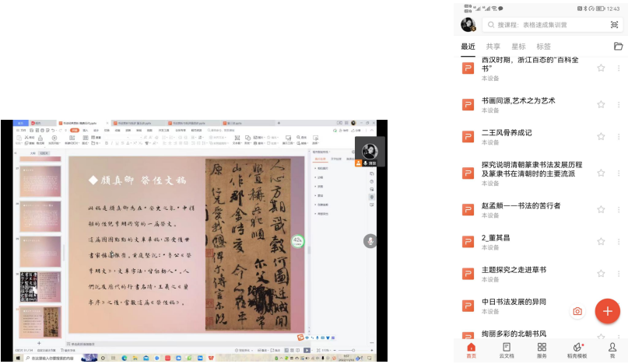Viewport: 628px width, 364px height.
Task: Star the 主题探究之走进草书 document
Action: 601,274
